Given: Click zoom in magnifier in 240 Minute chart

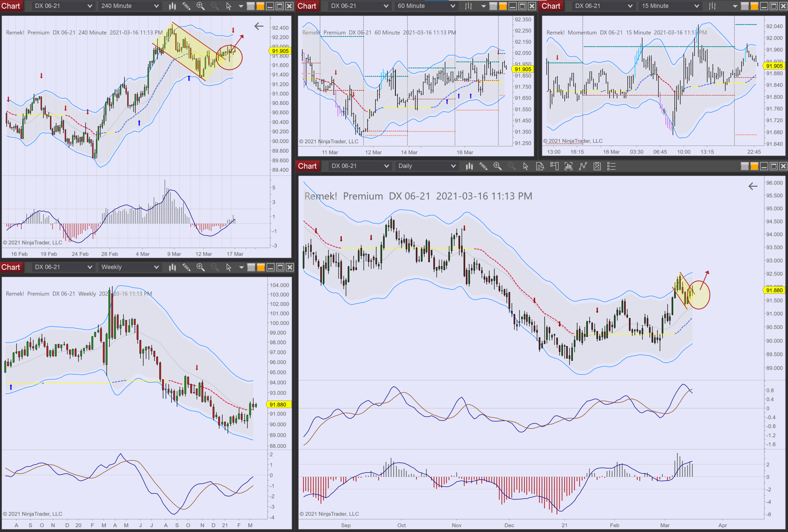Looking at the screenshot, I should [x=200, y=6].
